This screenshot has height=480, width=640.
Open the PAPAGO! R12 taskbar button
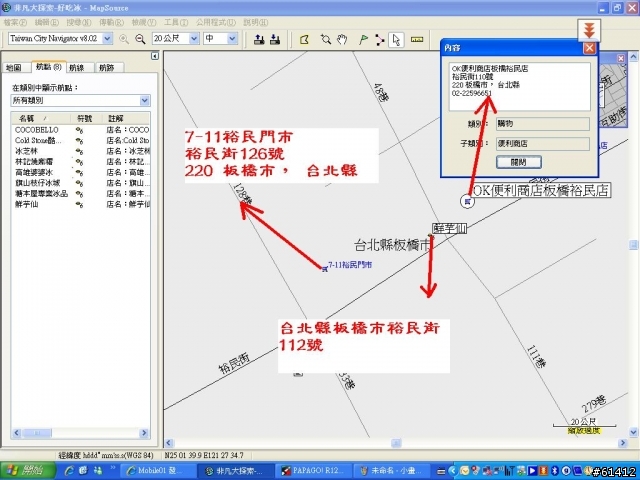[313, 471]
